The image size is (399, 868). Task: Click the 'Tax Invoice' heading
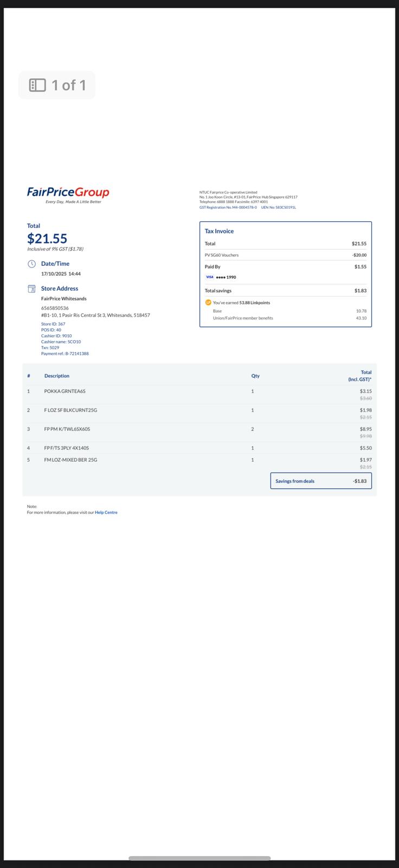pyautogui.click(x=219, y=231)
